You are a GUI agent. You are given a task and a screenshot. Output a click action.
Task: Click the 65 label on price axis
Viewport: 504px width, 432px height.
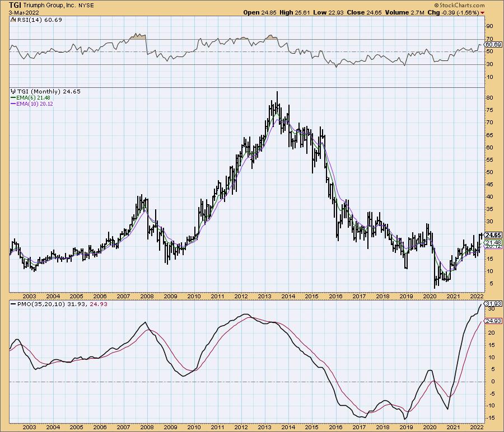click(489, 135)
